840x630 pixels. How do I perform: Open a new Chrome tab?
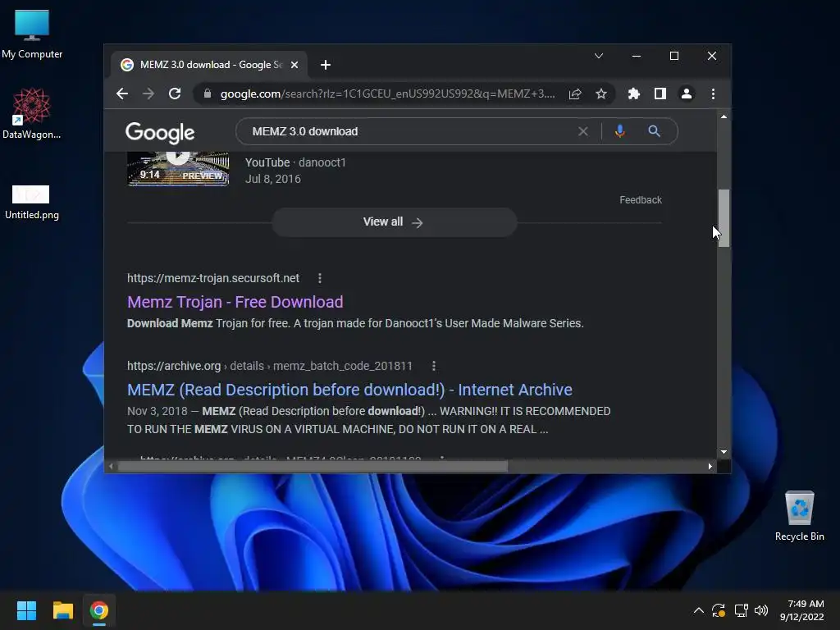point(325,65)
